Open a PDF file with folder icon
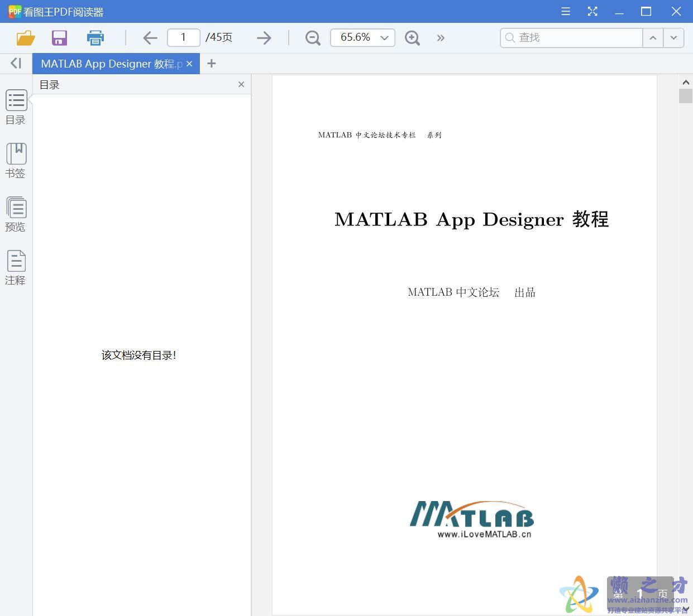693x616 pixels. [x=26, y=38]
